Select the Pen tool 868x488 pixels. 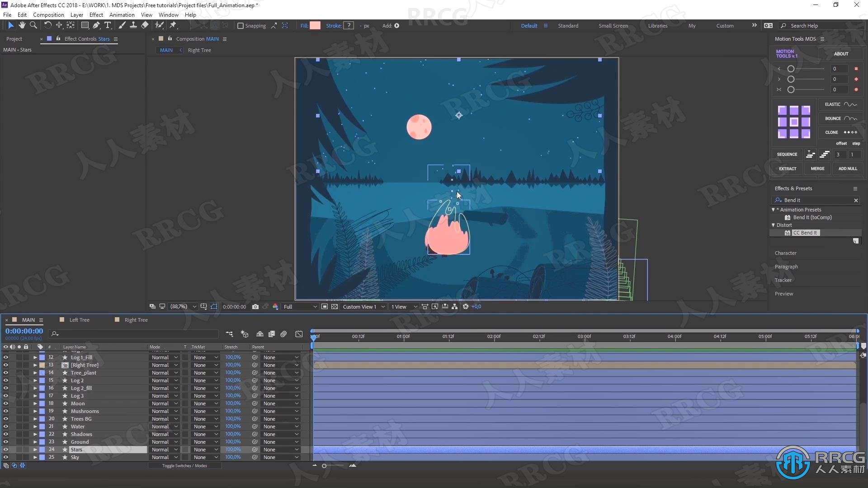click(96, 26)
